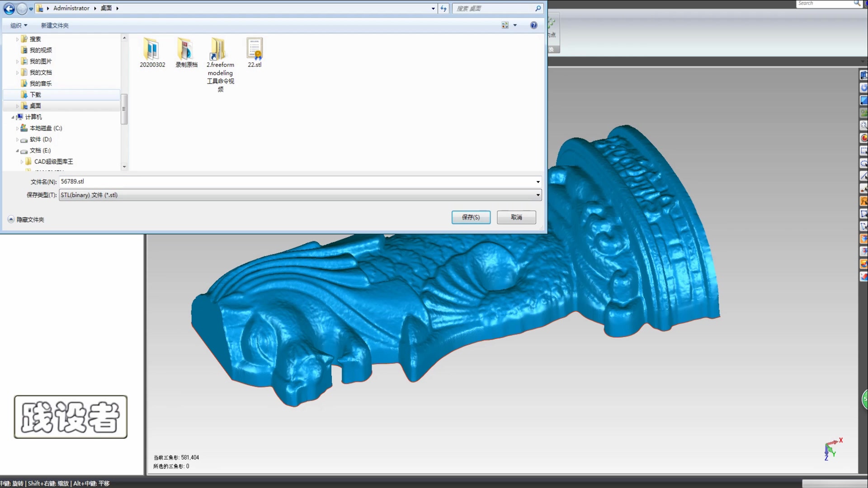The width and height of the screenshot is (868, 488).
Task: Click 新建文件夹 in the toolbar
Action: [x=55, y=25]
